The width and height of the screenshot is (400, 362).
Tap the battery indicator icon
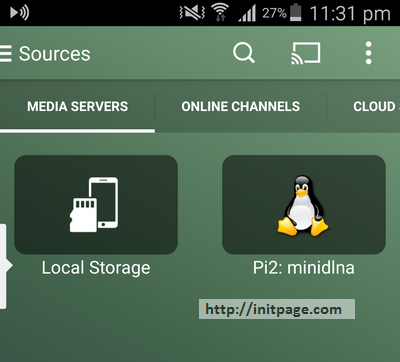(x=295, y=13)
